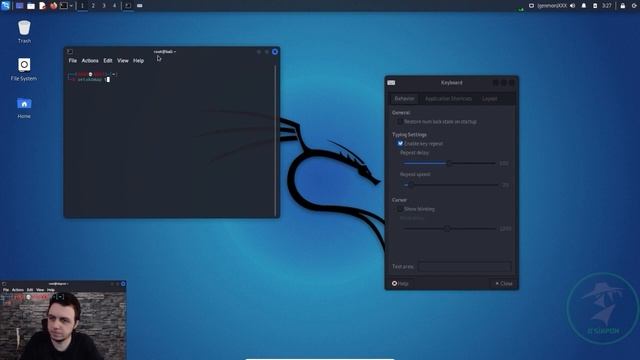
Task: Open the terminal Edit menu
Action: click(x=108, y=60)
